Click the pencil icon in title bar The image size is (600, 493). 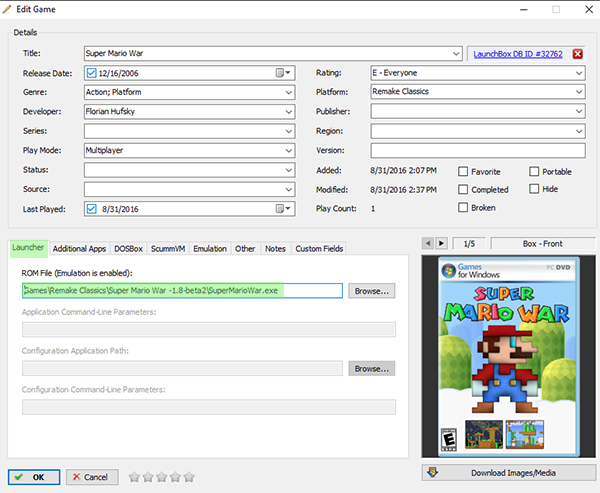point(7,9)
